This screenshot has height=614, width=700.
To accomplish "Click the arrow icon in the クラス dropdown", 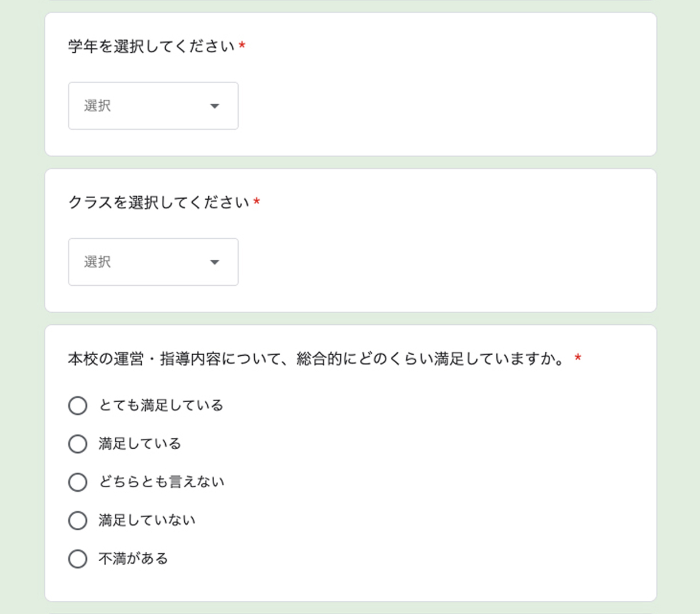I will pyautogui.click(x=215, y=262).
